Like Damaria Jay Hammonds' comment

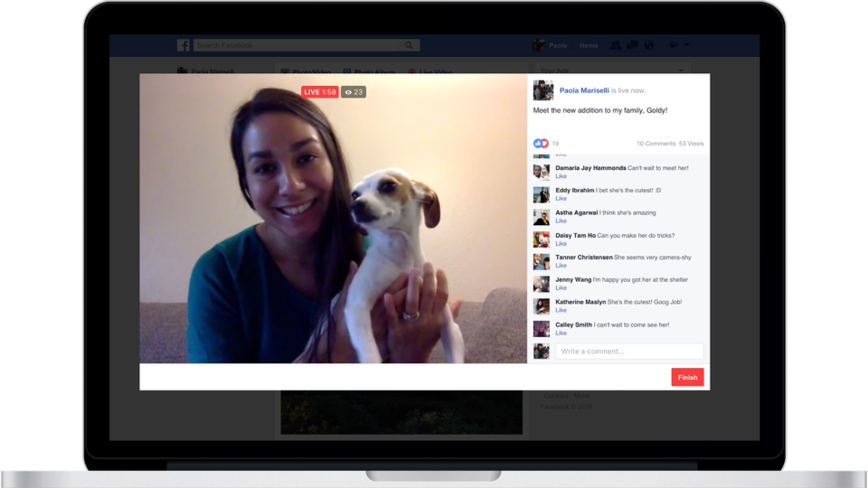click(561, 176)
